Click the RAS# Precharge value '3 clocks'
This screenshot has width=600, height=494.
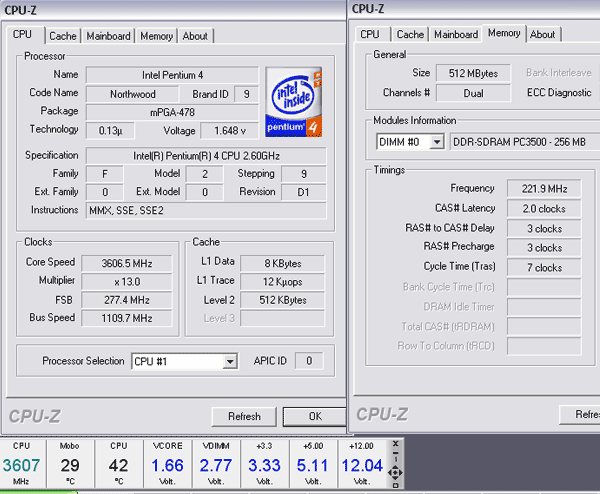coord(544,248)
